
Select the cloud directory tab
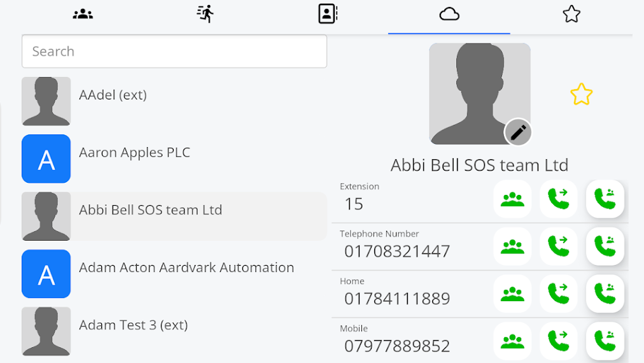(449, 14)
